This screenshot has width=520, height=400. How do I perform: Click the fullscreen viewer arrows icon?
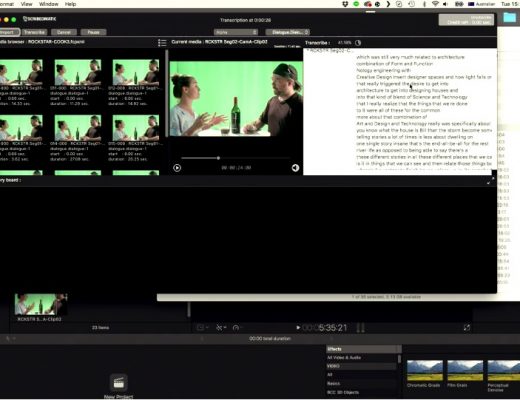coord(467,328)
